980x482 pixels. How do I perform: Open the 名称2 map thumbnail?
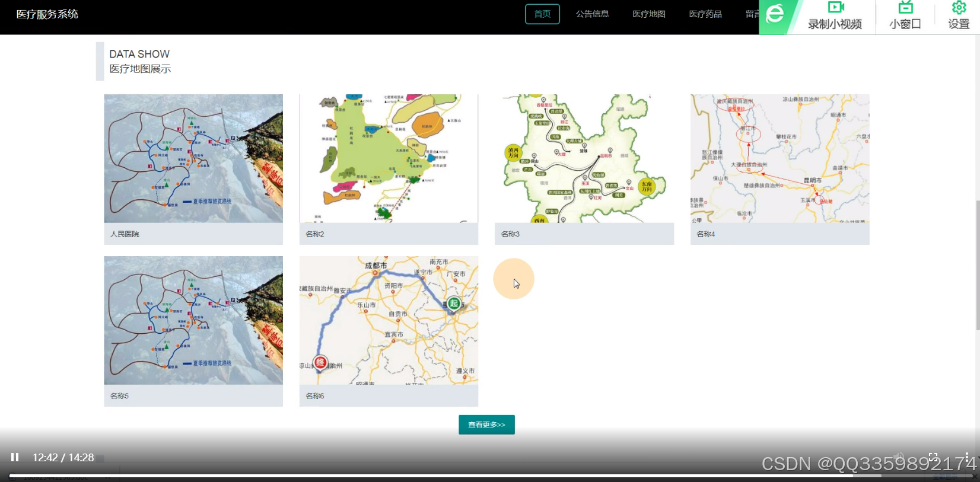point(389,158)
